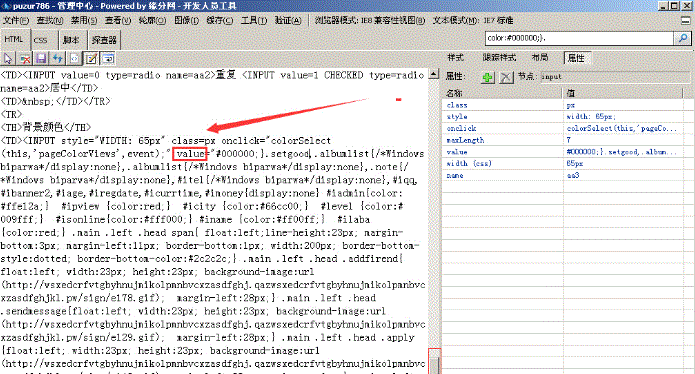695x374 pixels.
Task: Select the width (css) attribute row
Action: pyautogui.click(x=563, y=164)
